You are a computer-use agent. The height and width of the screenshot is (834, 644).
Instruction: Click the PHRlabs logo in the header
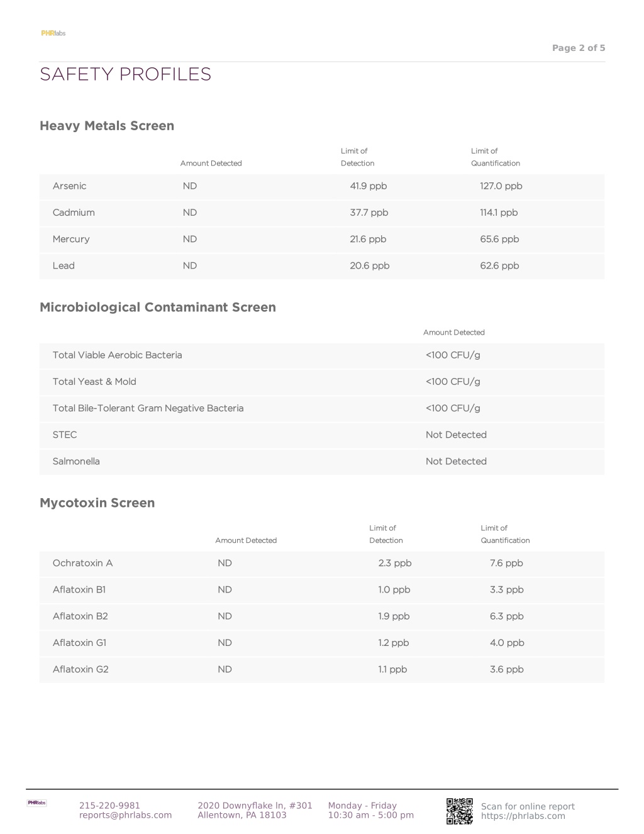[53, 33]
